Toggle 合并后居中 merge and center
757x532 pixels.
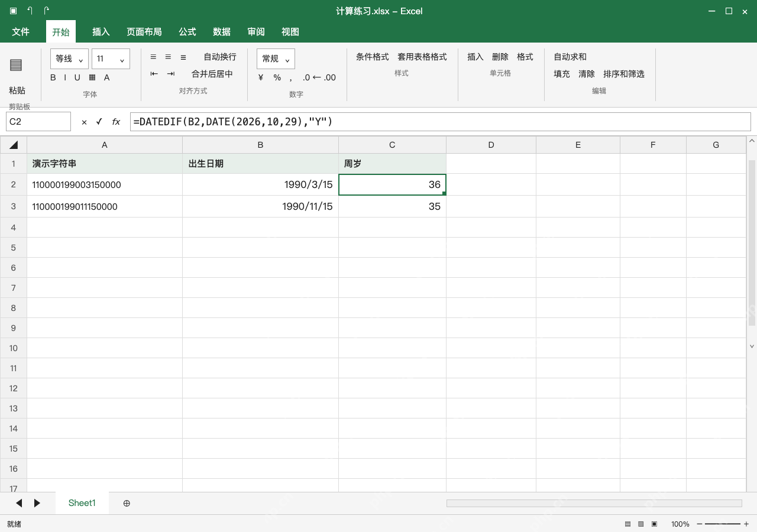coord(212,74)
